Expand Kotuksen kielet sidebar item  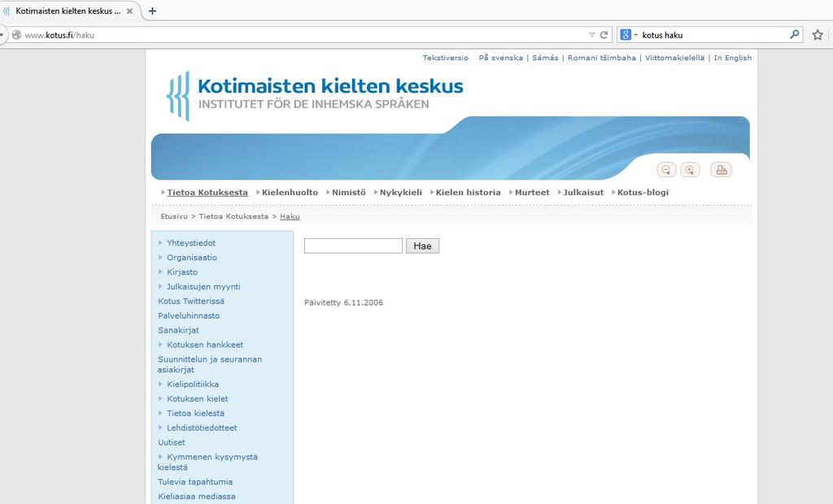click(x=197, y=399)
